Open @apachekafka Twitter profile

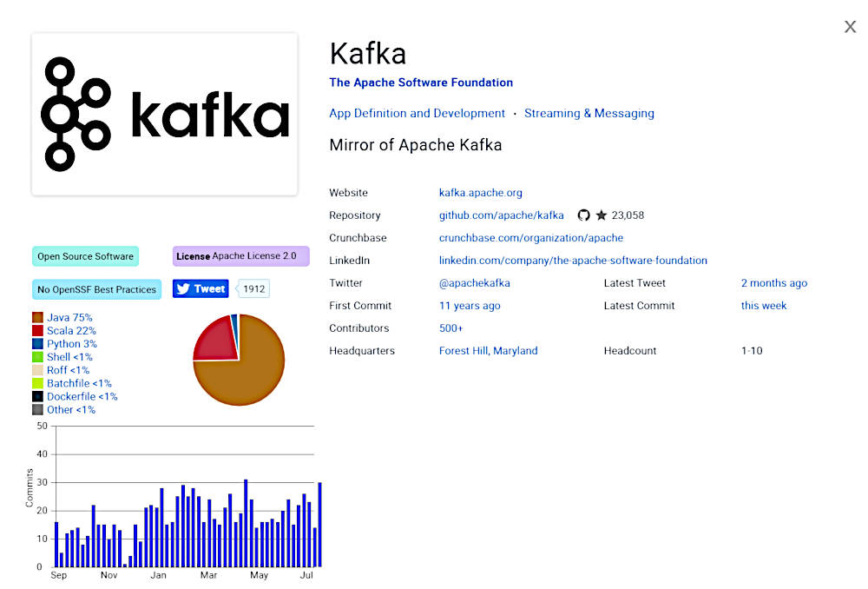[x=475, y=283]
